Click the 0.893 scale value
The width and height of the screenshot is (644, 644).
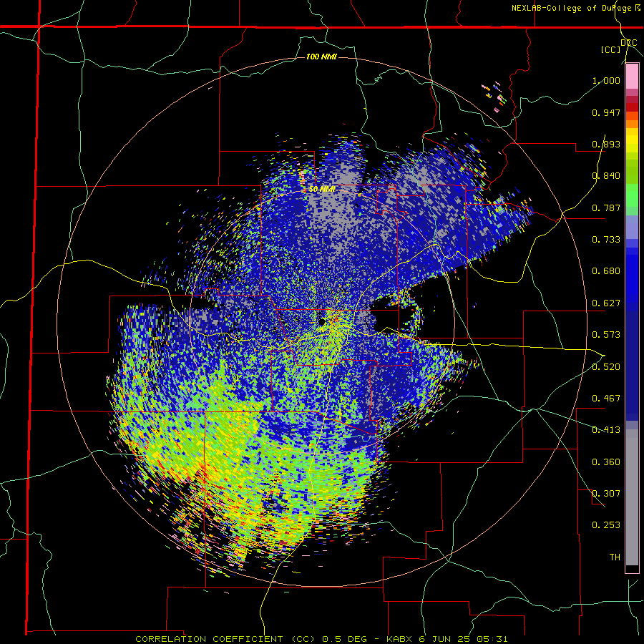(606, 144)
